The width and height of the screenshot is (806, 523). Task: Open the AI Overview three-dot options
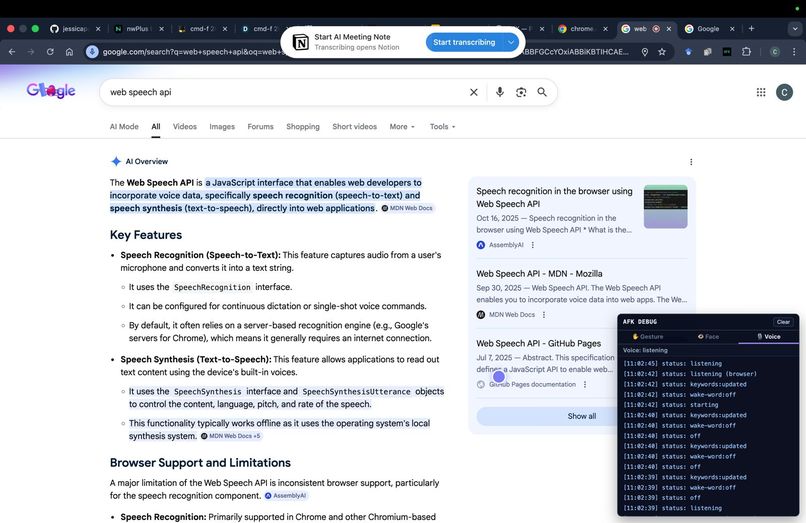[691, 162]
